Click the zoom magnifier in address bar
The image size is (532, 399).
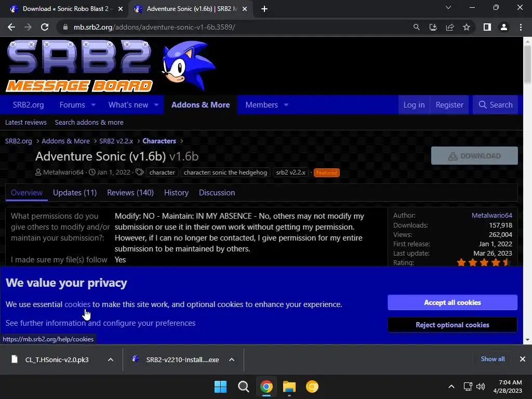416,27
